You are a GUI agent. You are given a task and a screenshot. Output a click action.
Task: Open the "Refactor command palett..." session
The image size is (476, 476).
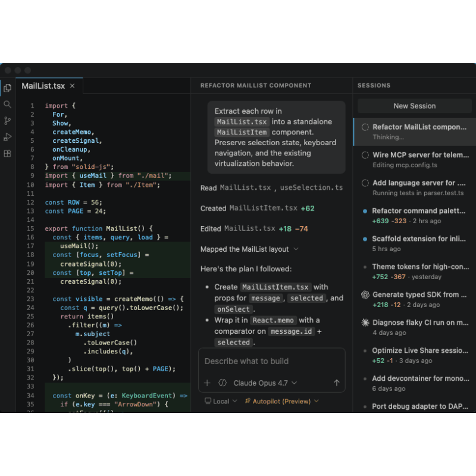(414, 215)
